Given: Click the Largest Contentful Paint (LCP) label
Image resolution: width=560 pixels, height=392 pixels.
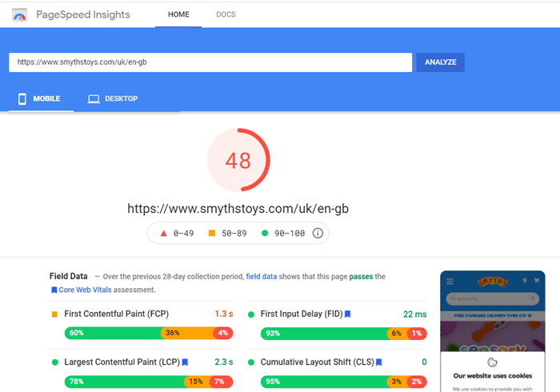Looking at the screenshot, I should point(122,362).
